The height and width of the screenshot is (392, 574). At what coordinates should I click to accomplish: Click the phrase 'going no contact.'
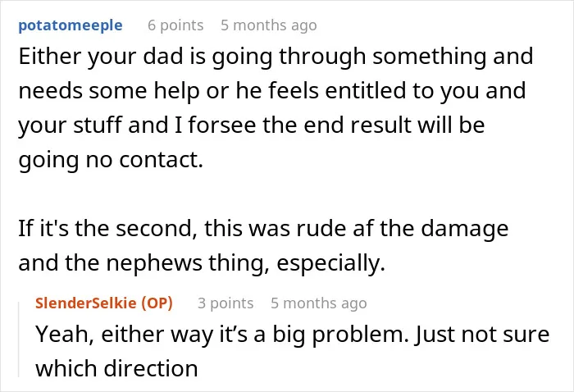pyautogui.click(x=111, y=160)
